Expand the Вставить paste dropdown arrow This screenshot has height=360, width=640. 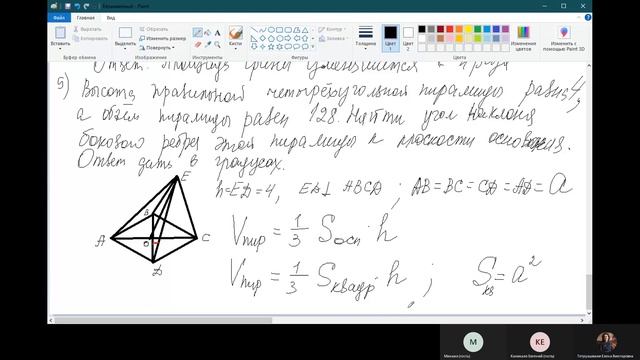click(x=60, y=49)
